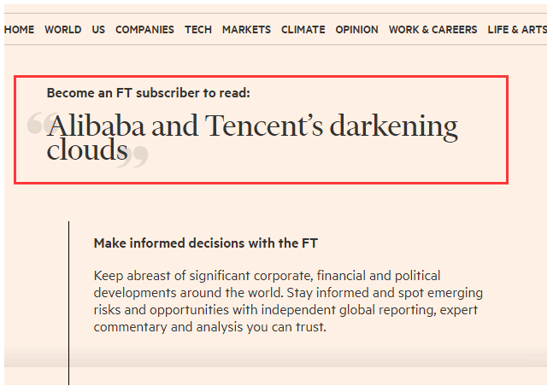Select OPINION in the navigation bar
Viewport: 553px width, 392px height.
click(356, 29)
